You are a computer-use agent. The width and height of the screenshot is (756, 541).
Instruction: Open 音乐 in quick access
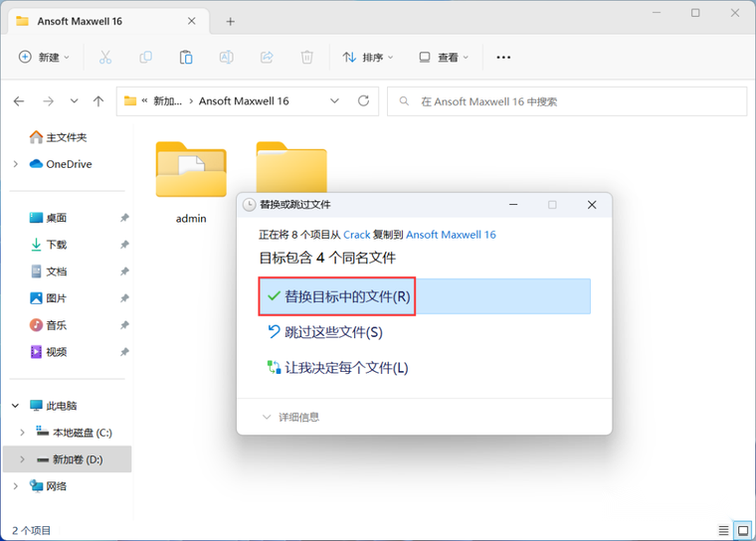(48, 325)
